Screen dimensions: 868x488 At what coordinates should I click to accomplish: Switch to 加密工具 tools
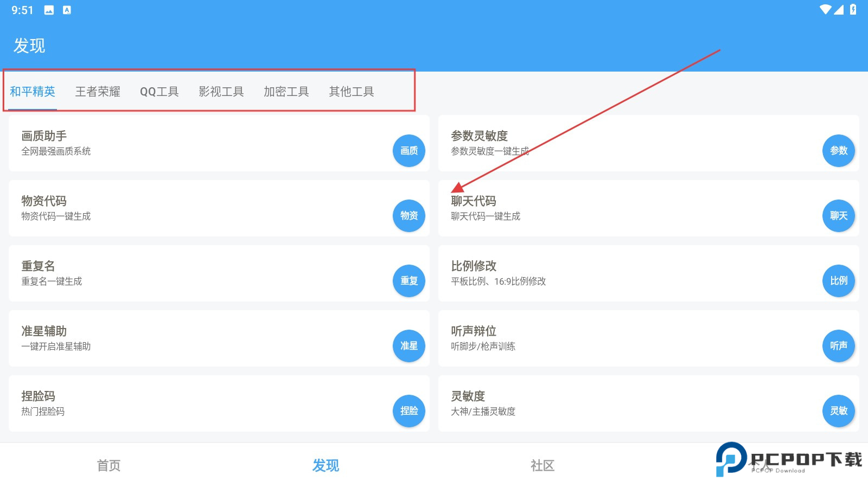point(286,91)
